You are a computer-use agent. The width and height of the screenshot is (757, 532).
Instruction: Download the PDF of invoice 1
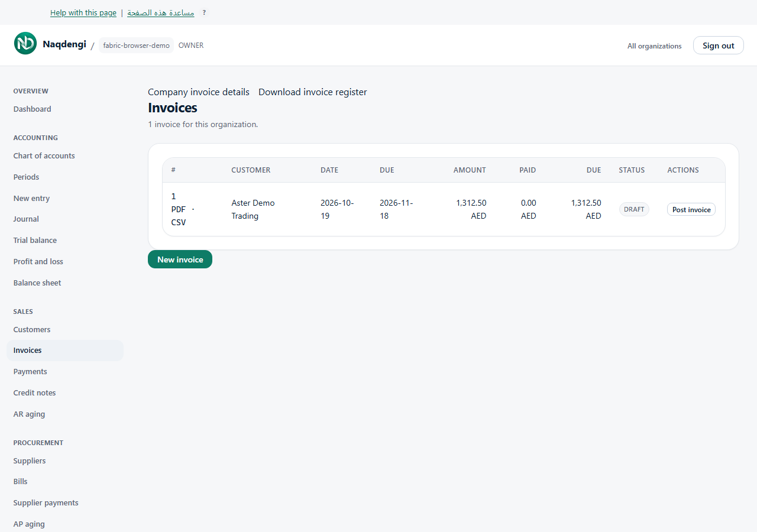179,209
